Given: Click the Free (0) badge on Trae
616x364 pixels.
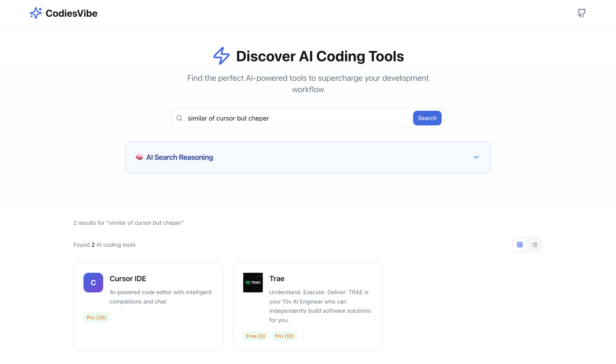Looking at the screenshot, I should point(256,336).
